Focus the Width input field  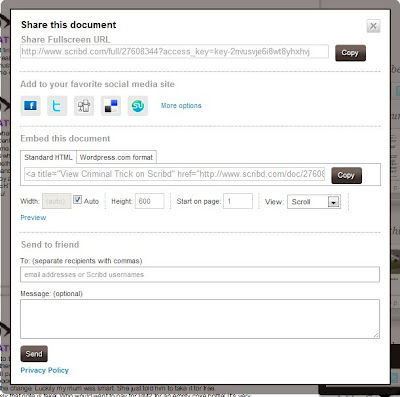[x=57, y=201]
